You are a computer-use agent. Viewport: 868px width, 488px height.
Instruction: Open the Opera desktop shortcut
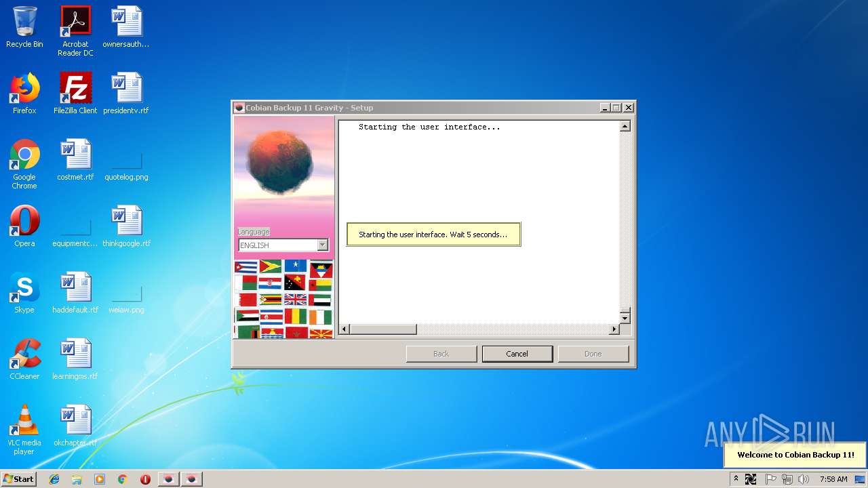point(24,226)
